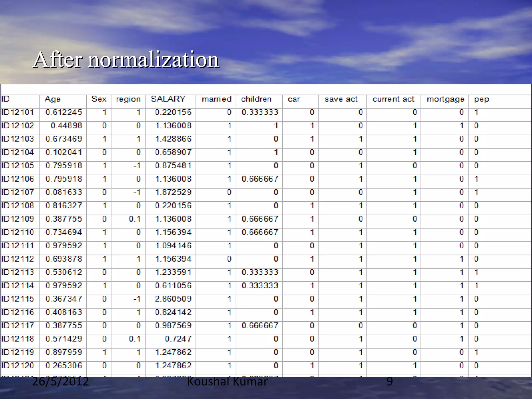Select the SALARY column header

click(168, 99)
